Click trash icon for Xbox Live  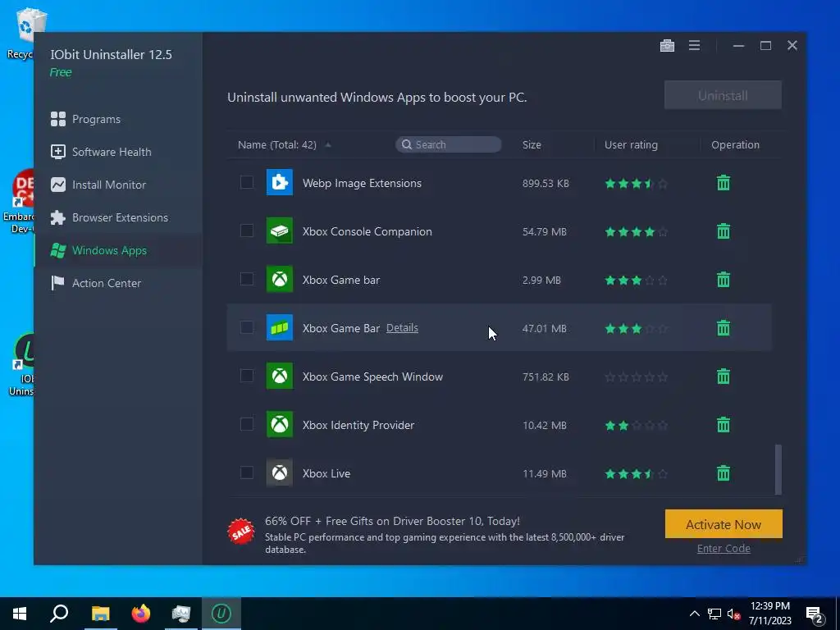[x=724, y=473]
